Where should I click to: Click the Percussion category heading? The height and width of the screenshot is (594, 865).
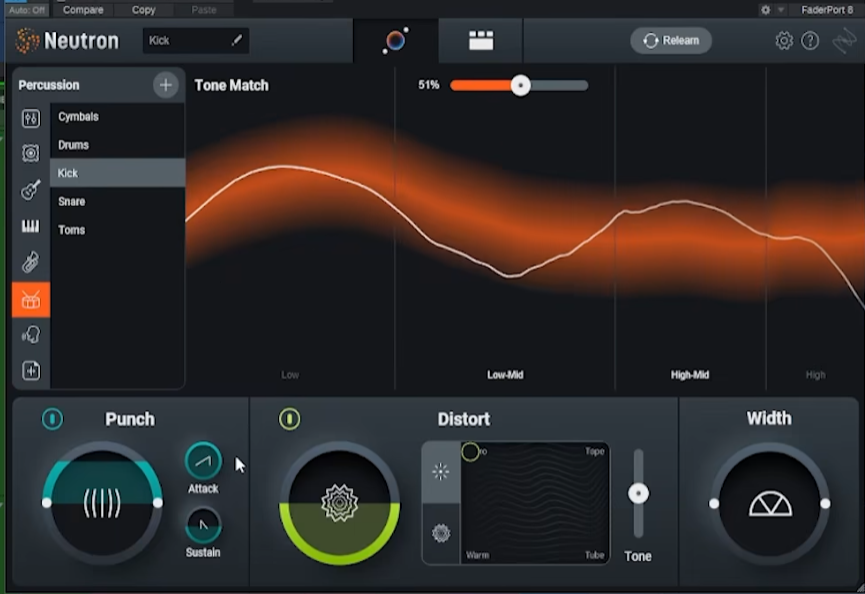[x=49, y=85]
